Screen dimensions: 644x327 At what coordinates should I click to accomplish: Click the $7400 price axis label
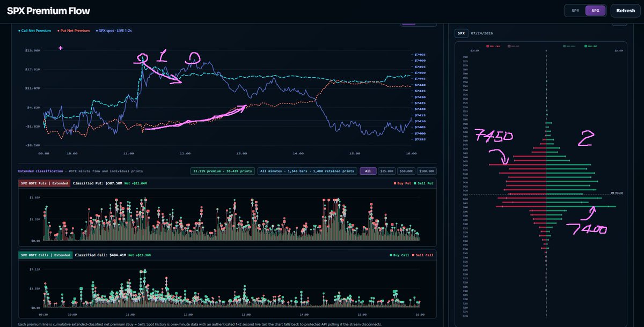coord(420,133)
